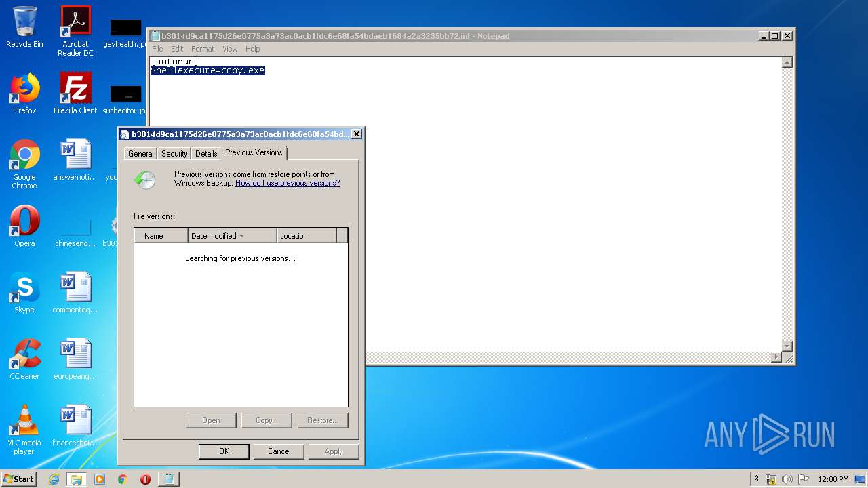Open the Notepad View menu
The width and height of the screenshot is (868, 488).
coord(231,49)
